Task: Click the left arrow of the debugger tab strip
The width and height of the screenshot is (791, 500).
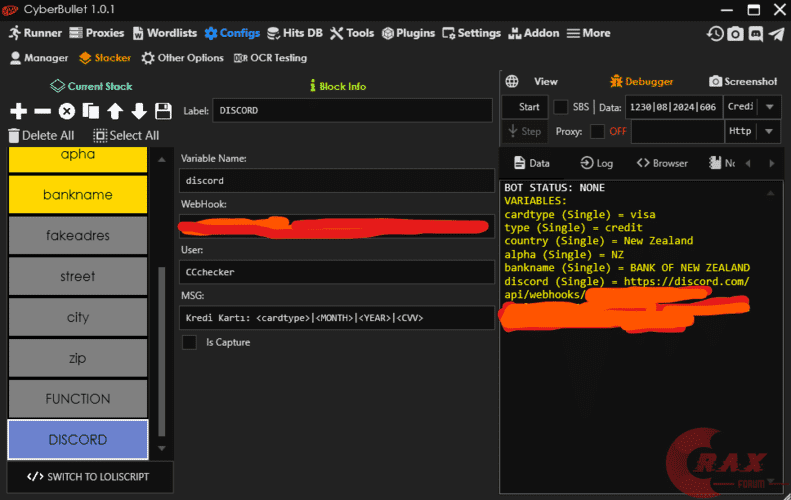Action: 748,163
